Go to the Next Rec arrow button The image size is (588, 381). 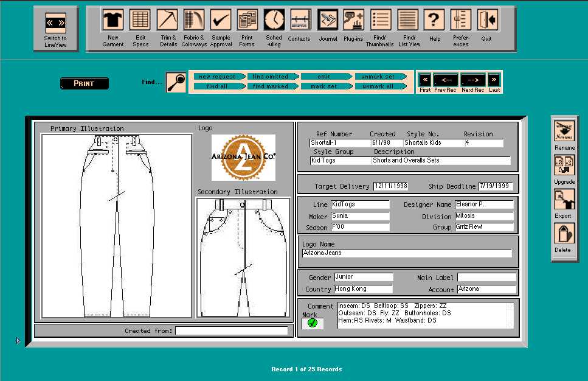tap(472, 80)
